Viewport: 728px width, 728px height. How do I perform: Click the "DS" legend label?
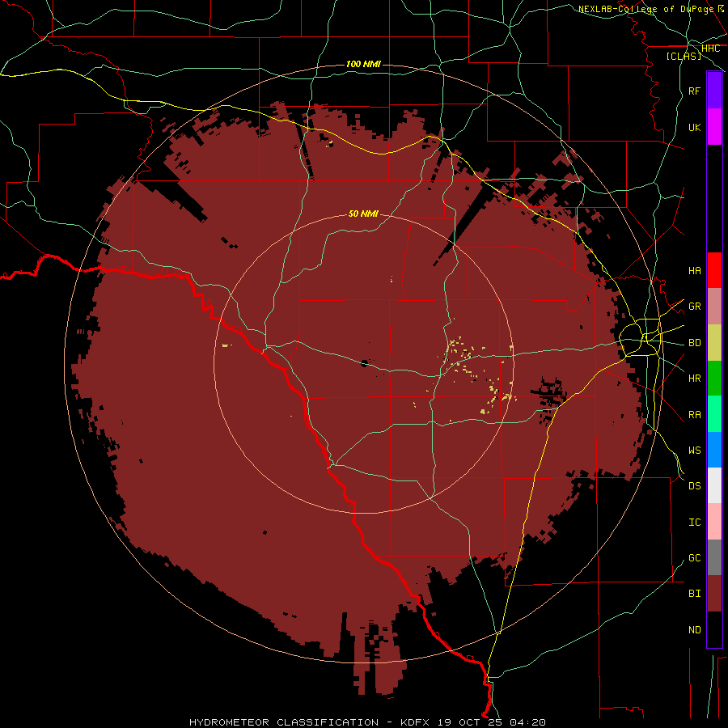694,485
